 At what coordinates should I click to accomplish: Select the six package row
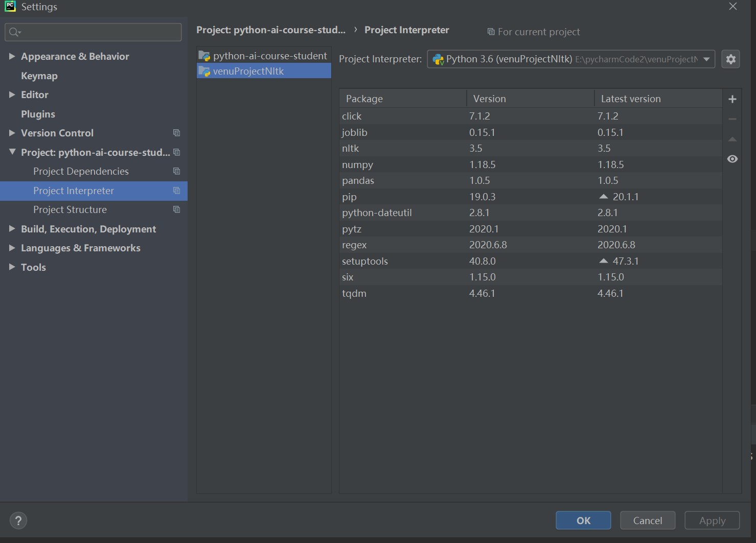(x=531, y=277)
